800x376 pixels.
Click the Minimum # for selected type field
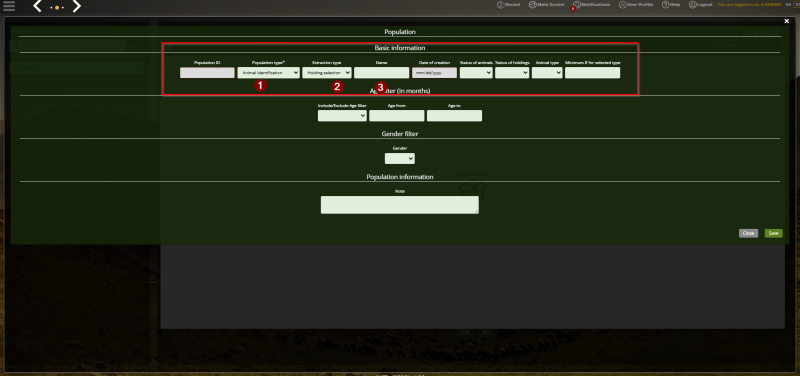click(592, 73)
